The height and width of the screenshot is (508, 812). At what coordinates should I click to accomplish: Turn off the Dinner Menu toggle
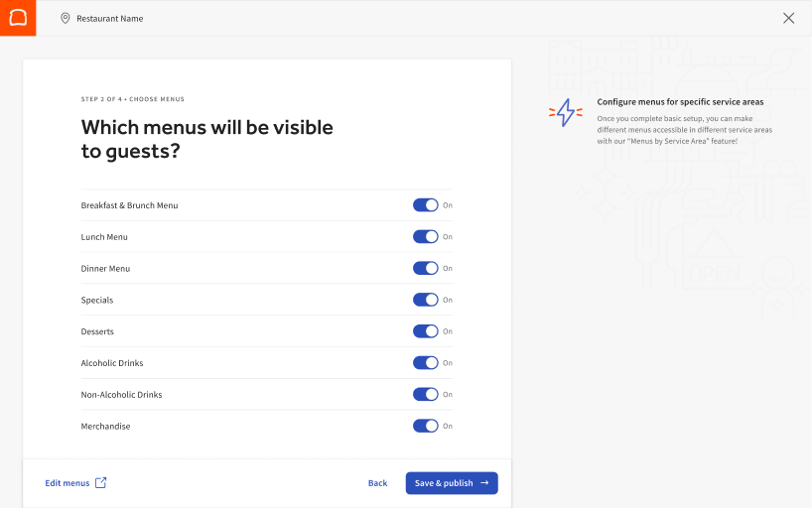[425, 268]
